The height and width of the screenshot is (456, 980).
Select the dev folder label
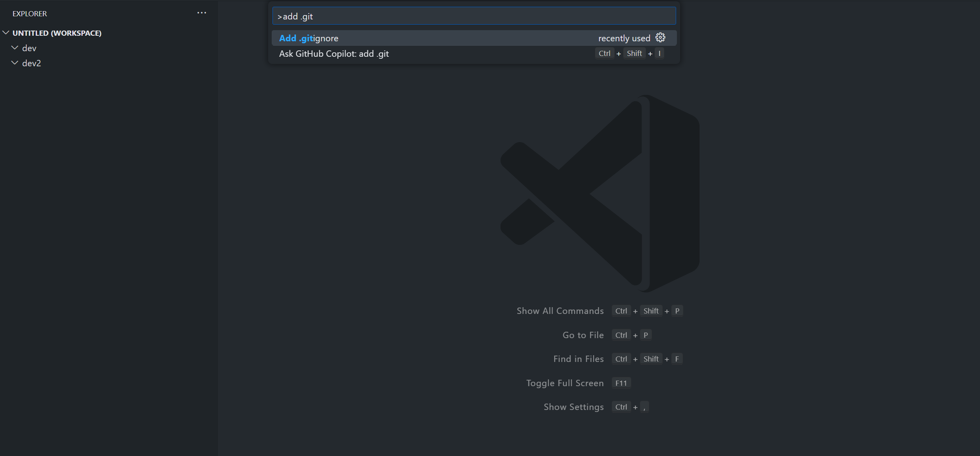pyautogui.click(x=29, y=48)
